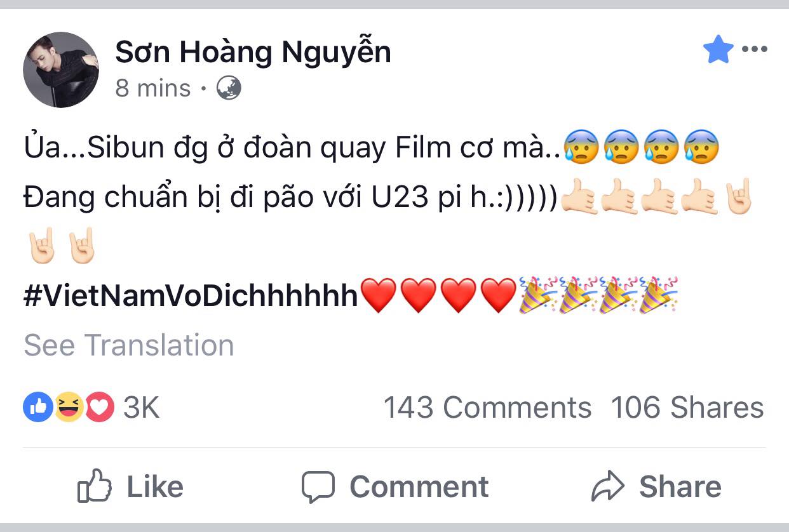Click the speech bubble comment icon
The width and height of the screenshot is (789, 532).
[318, 487]
